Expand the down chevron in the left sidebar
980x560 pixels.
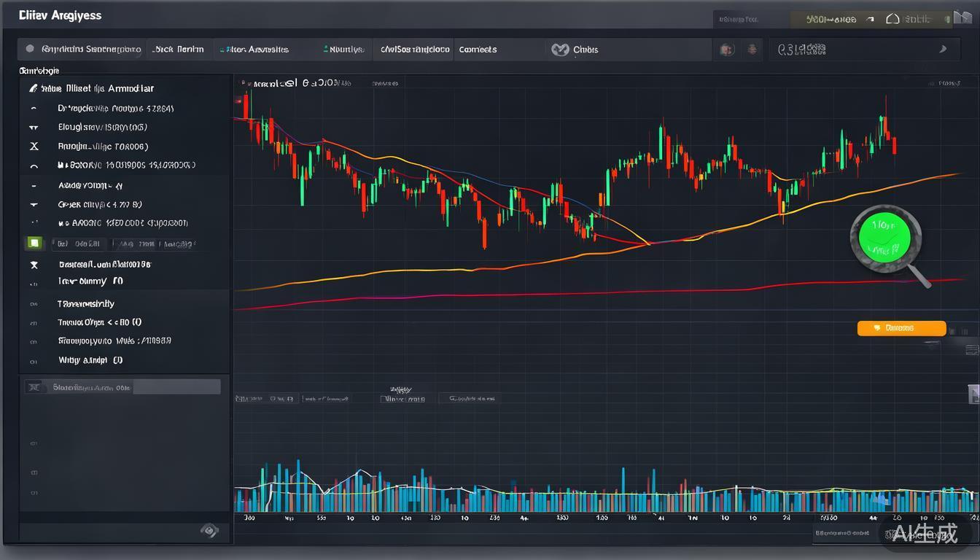[x=34, y=205]
